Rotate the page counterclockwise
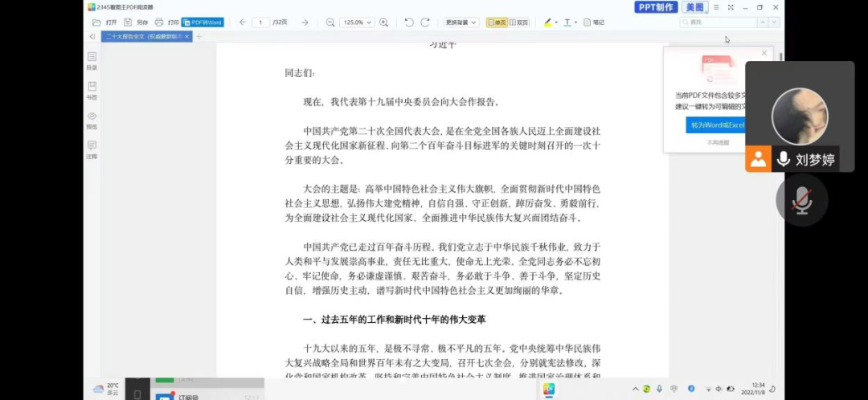The image size is (868, 400). [x=409, y=22]
